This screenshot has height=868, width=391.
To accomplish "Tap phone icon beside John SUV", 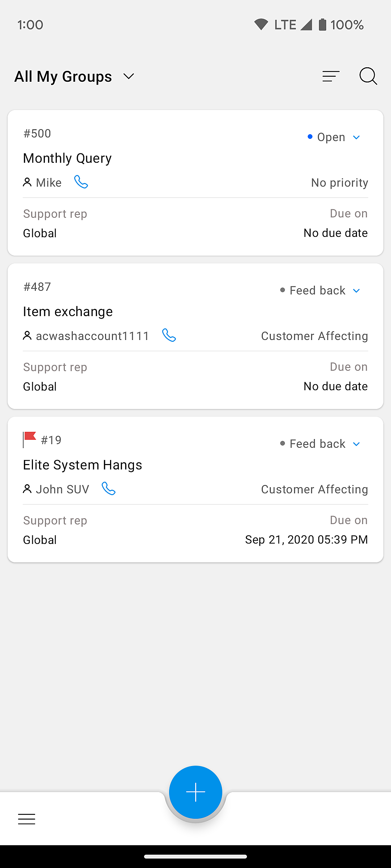I will [x=109, y=489].
